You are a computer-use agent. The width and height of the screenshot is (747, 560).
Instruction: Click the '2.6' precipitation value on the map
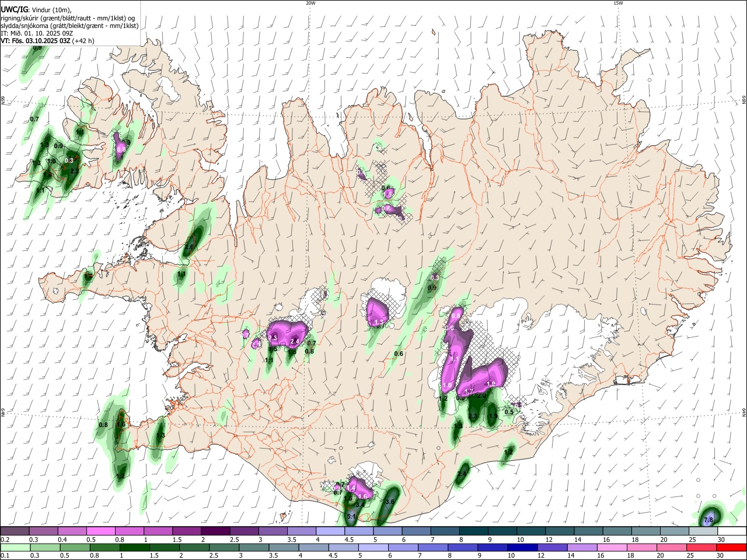(189, 247)
